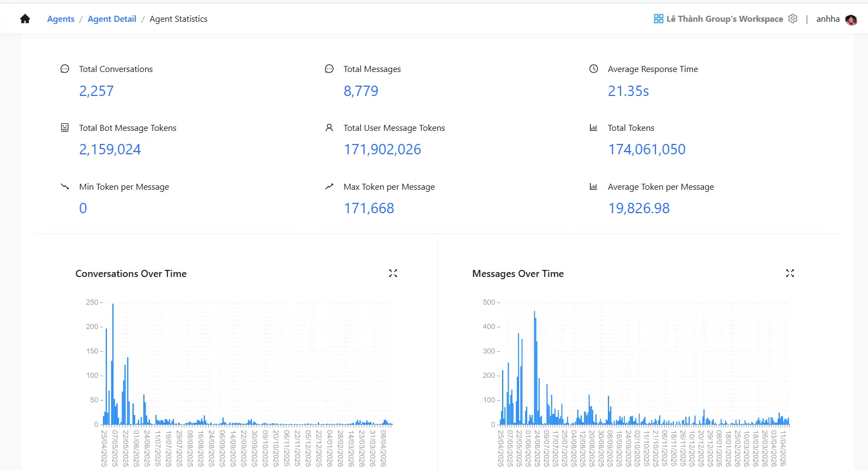Open workspace settings gear
This screenshot has height=470, width=868.
tap(793, 19)
